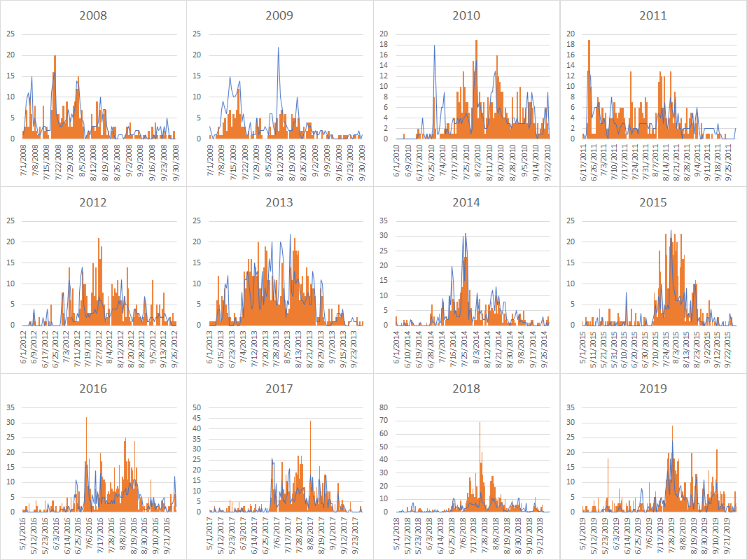Click the 2008 chart title

pos(93,15)
